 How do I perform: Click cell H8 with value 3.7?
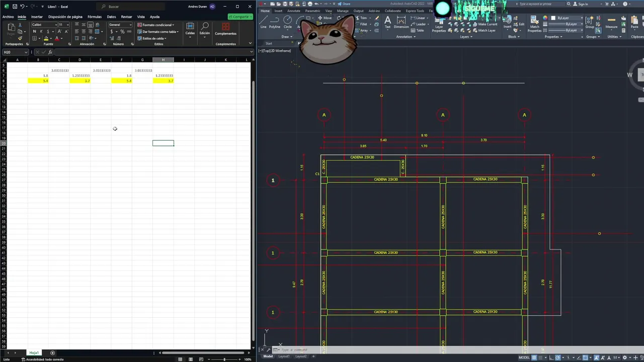pos(163,81)
